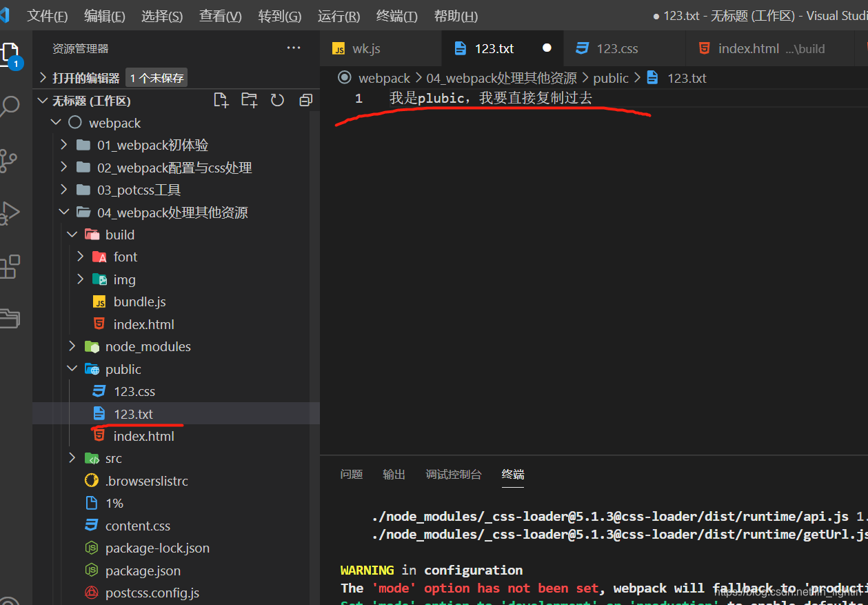The width and height of the screenshot is (868, 605).
Task: Open the Search activity bar icon
Action: click(10, 107)
